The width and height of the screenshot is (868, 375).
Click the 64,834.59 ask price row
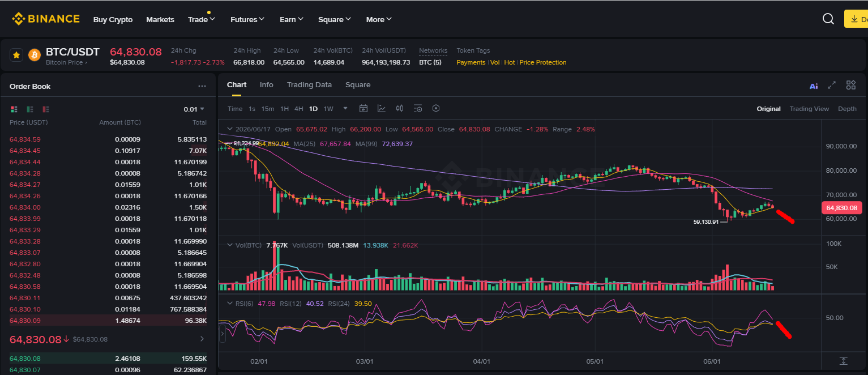click(108, 139)
